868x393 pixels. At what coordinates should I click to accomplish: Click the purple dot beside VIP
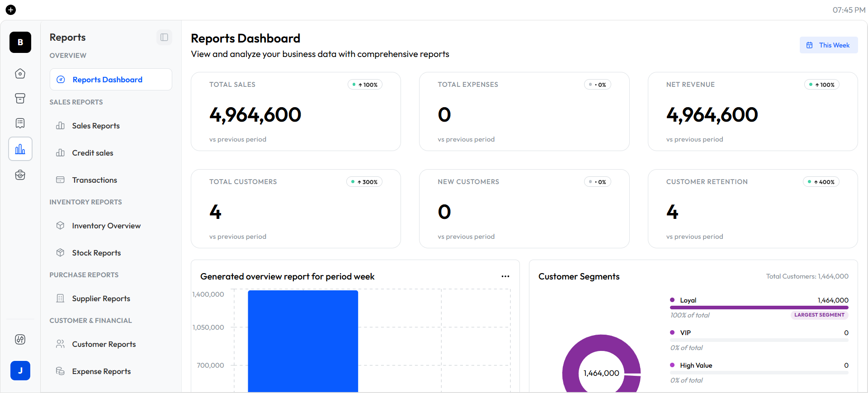tap(672, 332)
